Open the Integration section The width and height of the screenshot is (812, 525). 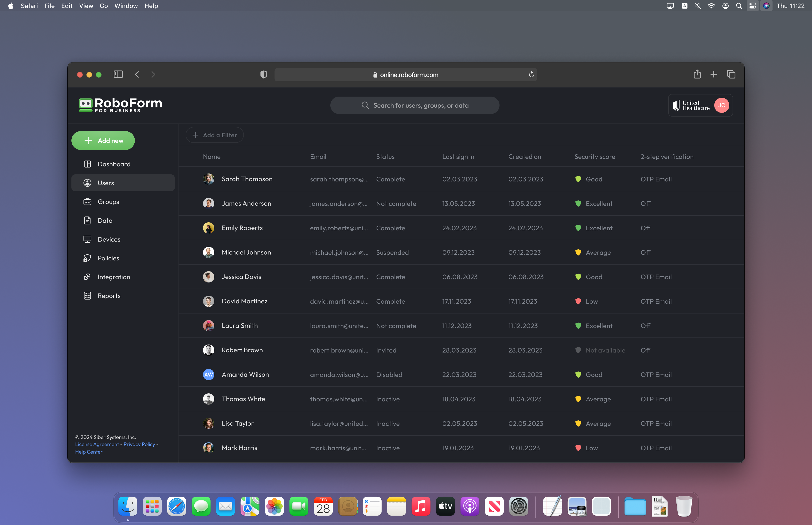(x=114, y=277)
